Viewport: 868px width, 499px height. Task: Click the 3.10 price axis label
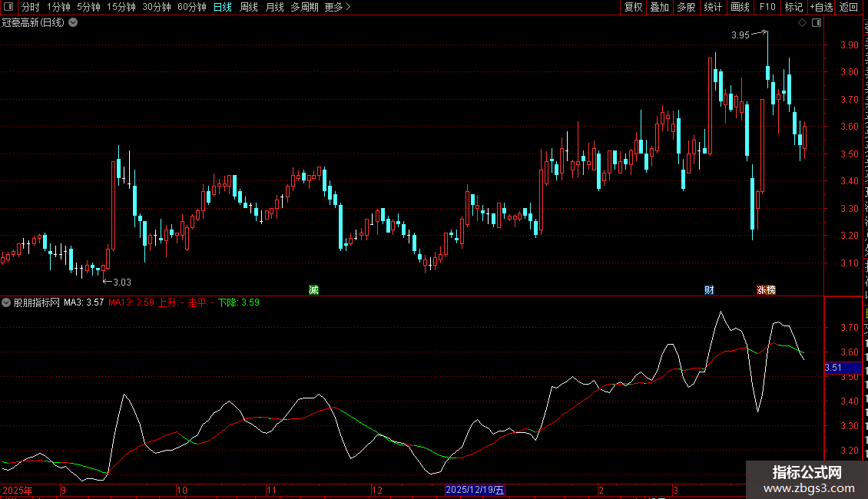(849, 263)
